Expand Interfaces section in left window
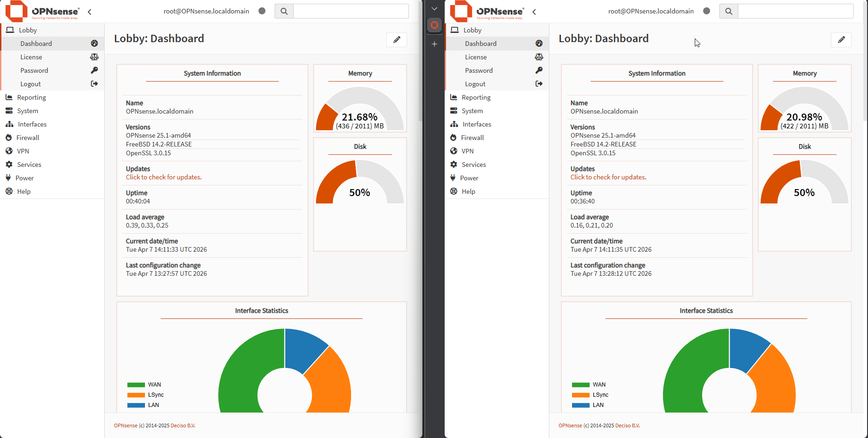Screen dimensions: 868x438 (52, 124)
